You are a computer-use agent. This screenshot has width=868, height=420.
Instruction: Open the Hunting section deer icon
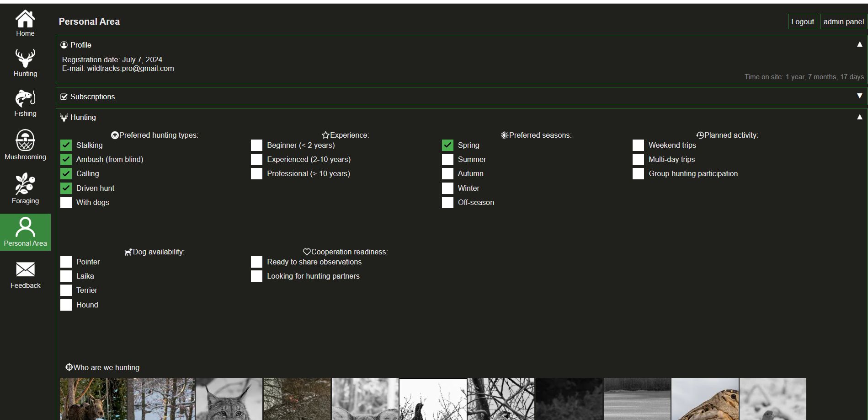25,59
